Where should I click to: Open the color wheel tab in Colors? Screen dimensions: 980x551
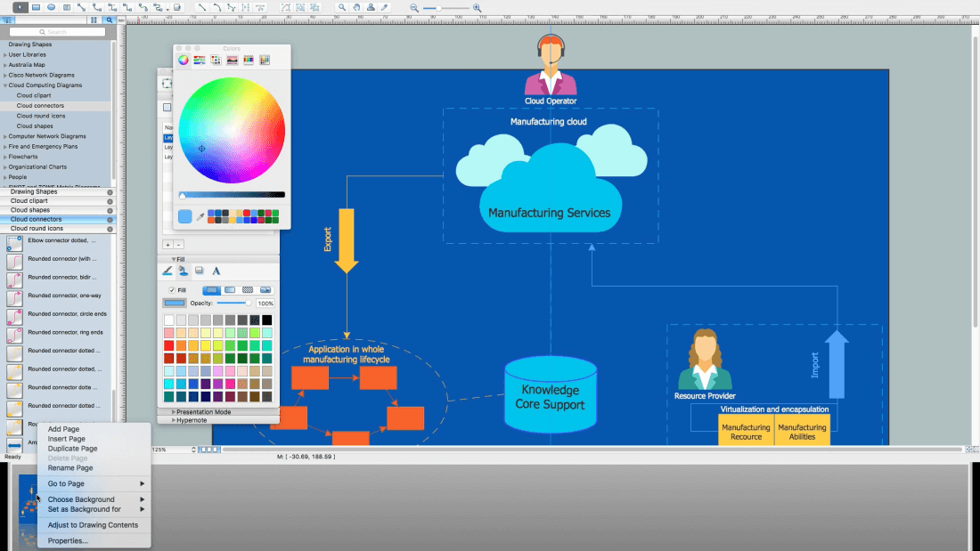(x=184, y=60)
